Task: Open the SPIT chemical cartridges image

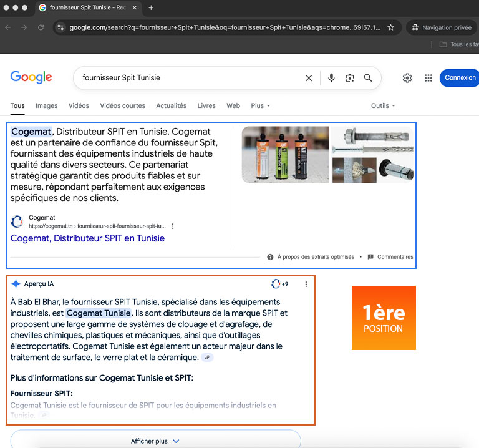Action: [x=285, y=155]
